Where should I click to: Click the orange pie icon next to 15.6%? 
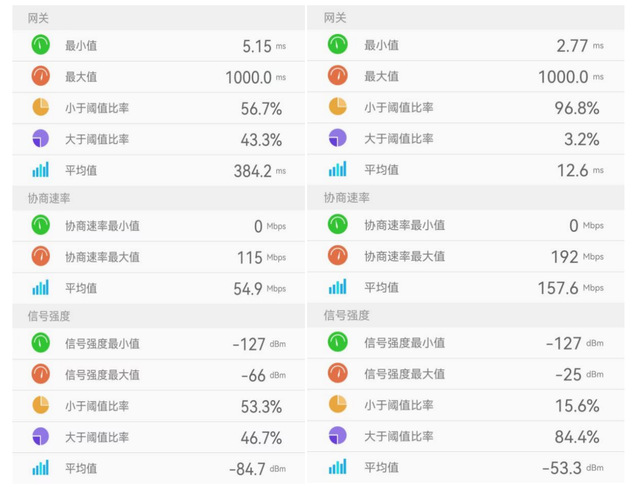(338, 405)
